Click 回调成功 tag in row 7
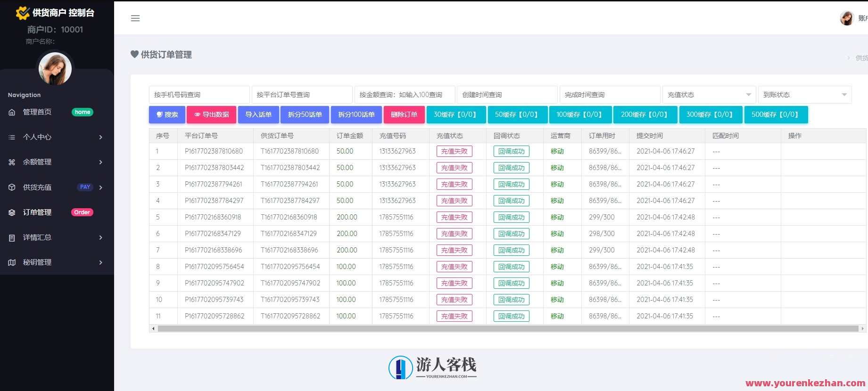This screenshot has width=868, height=391. (512, 250)
